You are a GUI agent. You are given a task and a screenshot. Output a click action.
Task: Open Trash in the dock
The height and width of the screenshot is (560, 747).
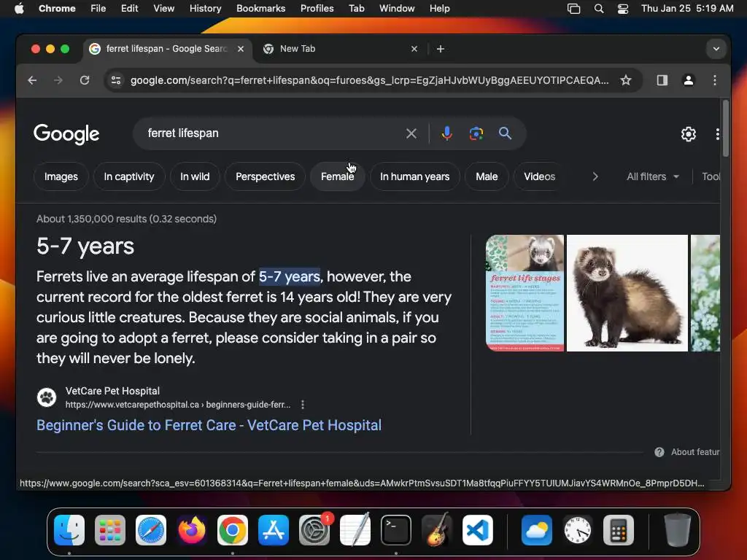pos(678,530)
